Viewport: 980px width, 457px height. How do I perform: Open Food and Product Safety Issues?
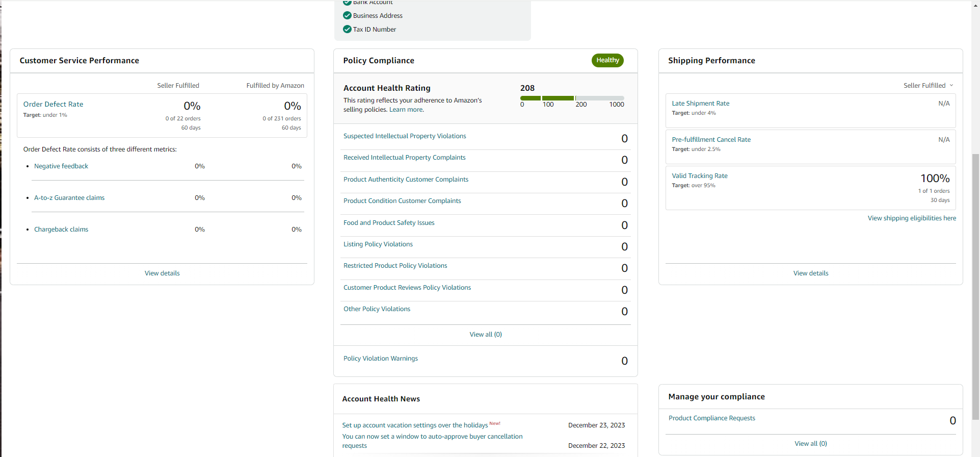pos(389,223)
